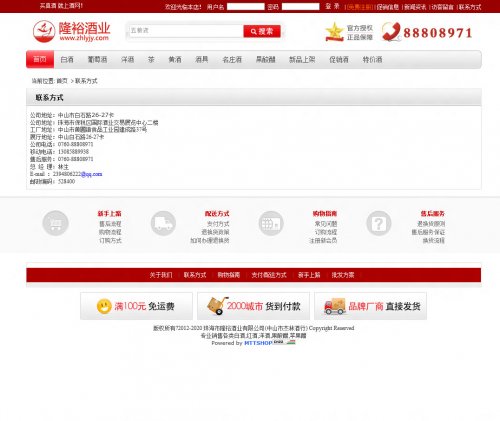Image resolution: width=500 pixels, height=421 pixels.
Task: Click the gray shopping cart icon
Action: [x=55, y=223]
